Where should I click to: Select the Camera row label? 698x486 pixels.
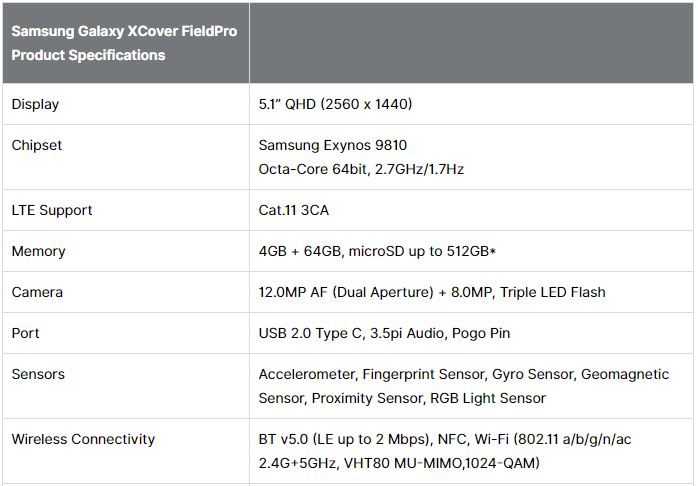(37, 292)
